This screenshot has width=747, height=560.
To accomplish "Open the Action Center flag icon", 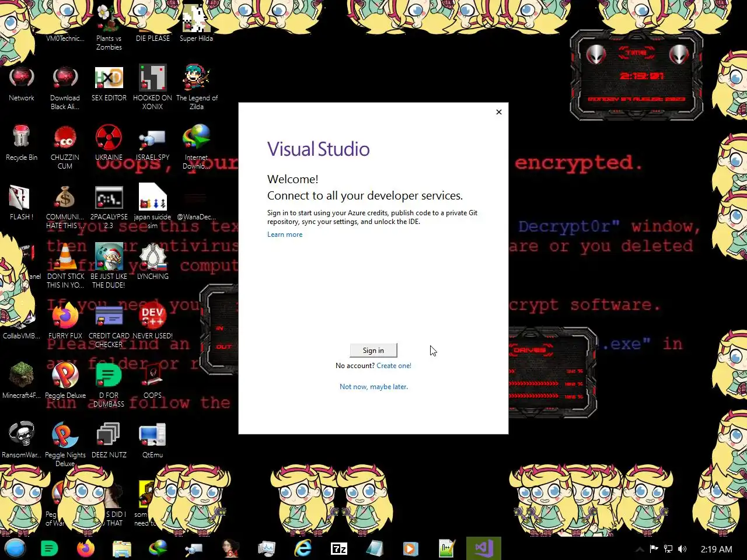I will [x=654, y=549].
